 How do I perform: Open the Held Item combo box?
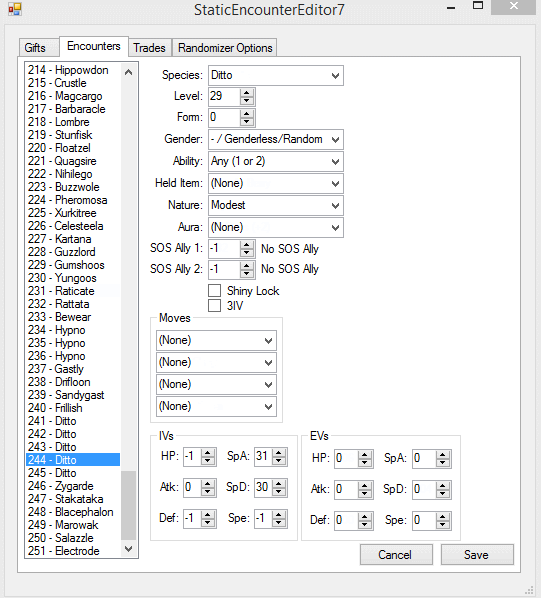pos(276,183)
